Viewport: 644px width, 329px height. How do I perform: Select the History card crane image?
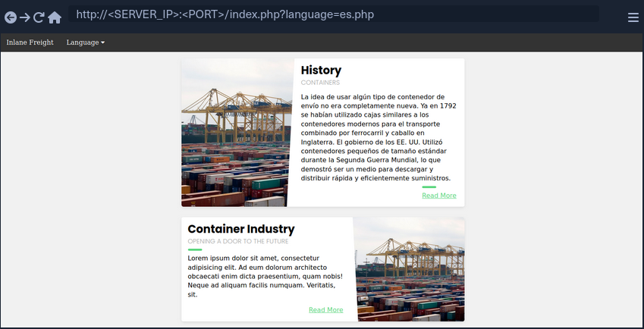(x=236, y=133)
